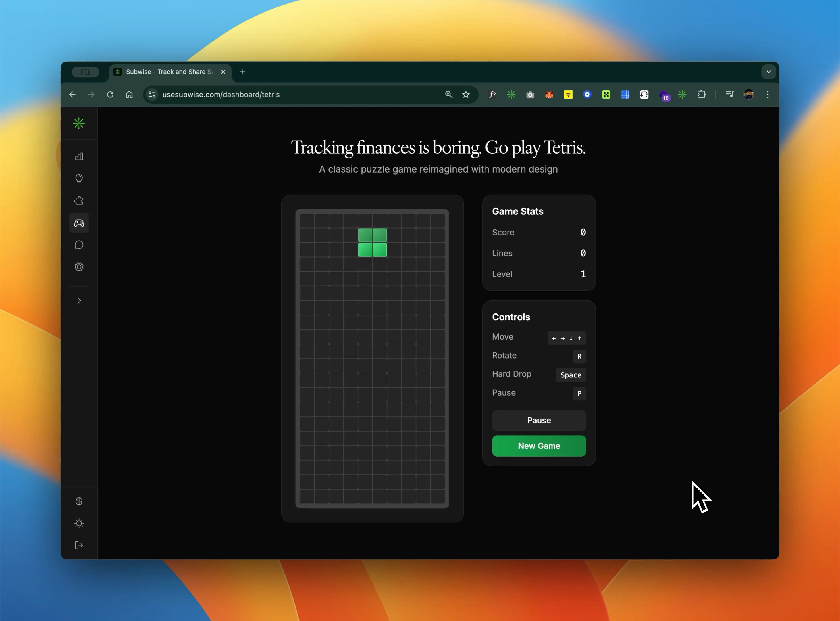Click the blue grid extension icon

pos(625,95)
